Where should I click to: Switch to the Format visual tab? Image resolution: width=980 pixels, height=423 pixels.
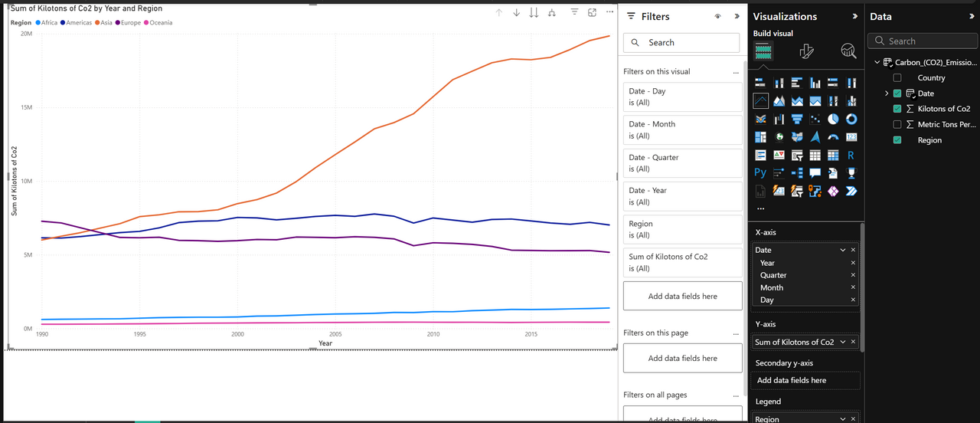click(x=805, y=51)
